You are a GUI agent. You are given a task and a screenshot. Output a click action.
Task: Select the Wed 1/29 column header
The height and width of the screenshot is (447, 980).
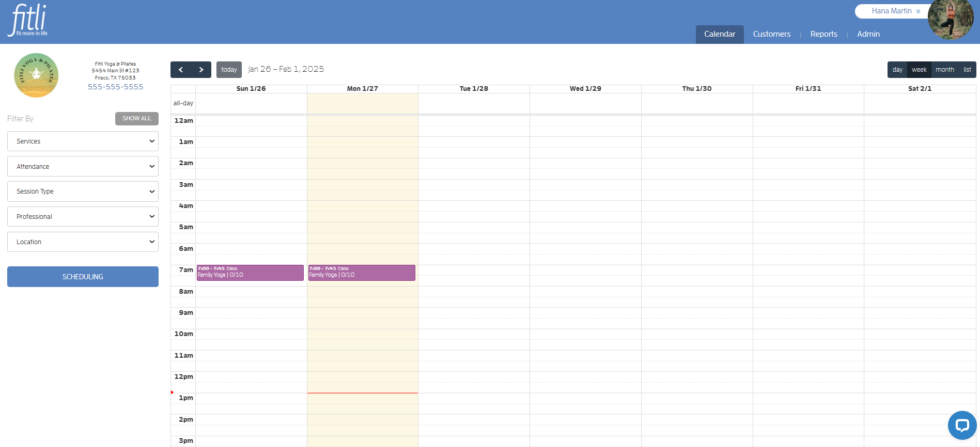coord(585,89)
